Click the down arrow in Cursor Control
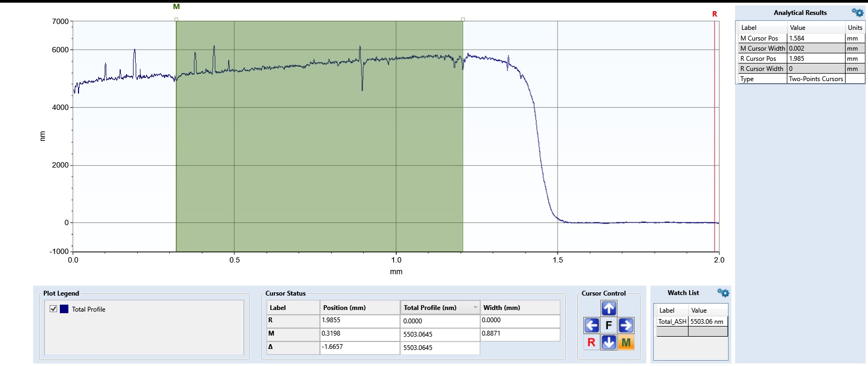The height and width of the screenshot is (366, 868). [x=608, y=342]
